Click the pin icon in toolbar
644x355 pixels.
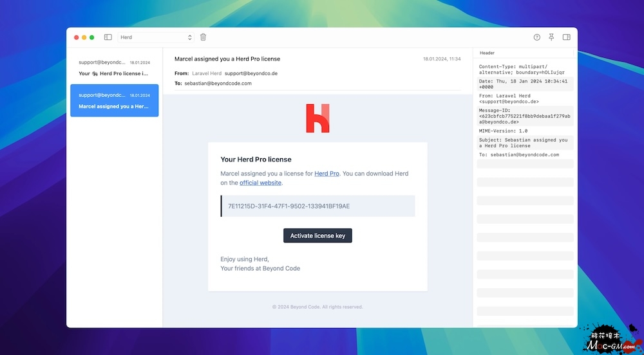[x=551, y=37]
